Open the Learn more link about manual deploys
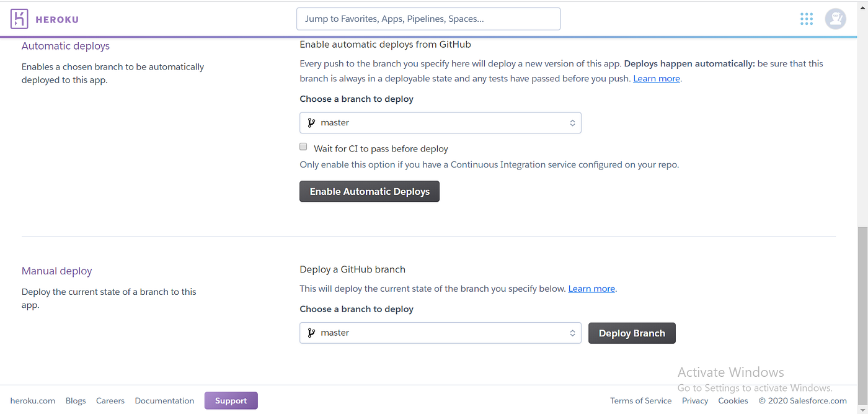The width and height of the screenshot is (868, 414). (591, 288)
